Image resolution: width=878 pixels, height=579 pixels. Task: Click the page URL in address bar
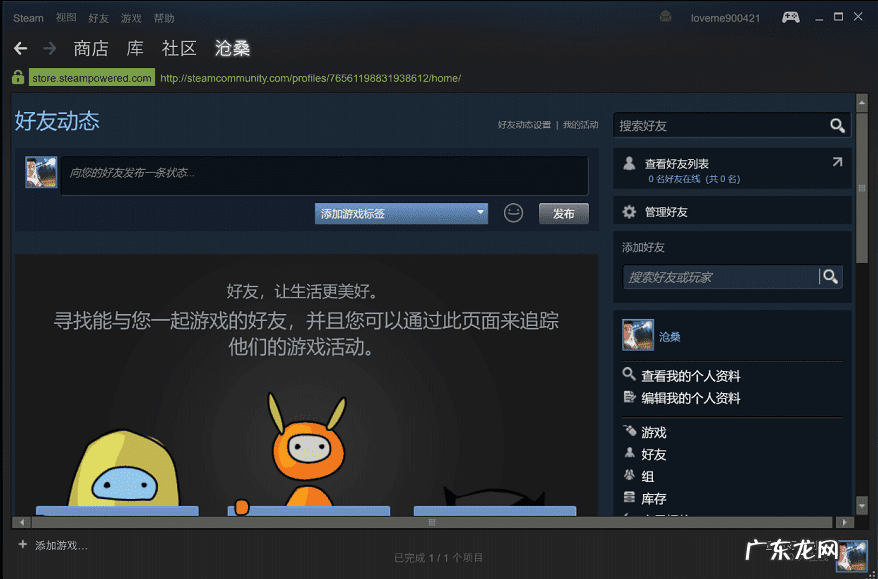(x=311, y=78)
